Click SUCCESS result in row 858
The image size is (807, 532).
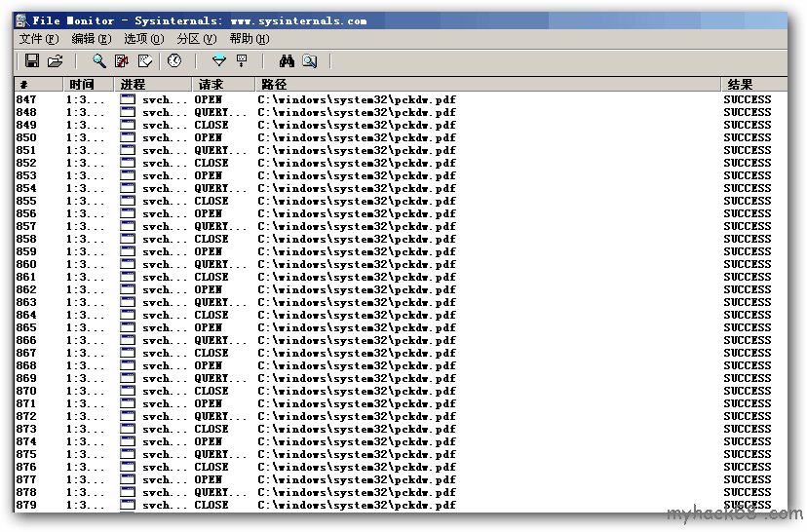748,239
